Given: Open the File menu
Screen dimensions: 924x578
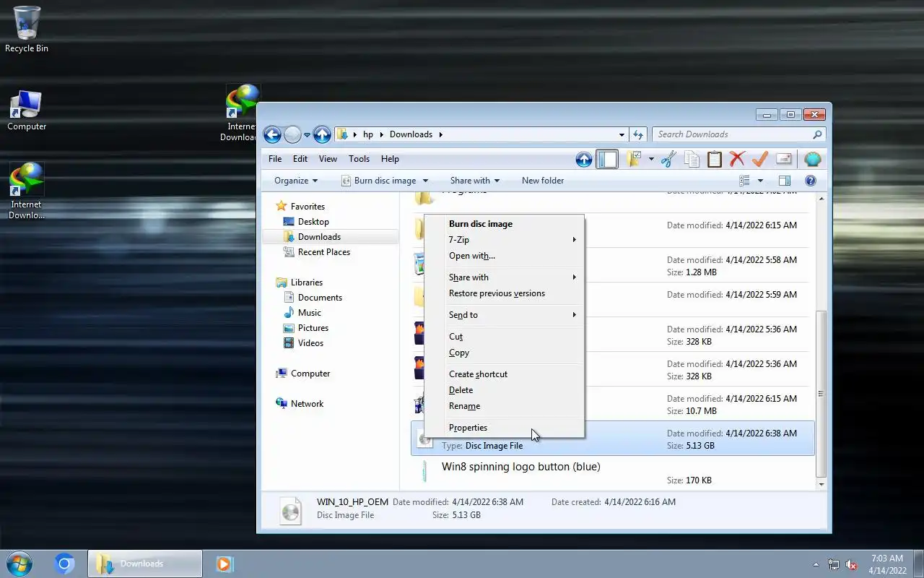Looking at the screenshot, I should click(275, 159).
